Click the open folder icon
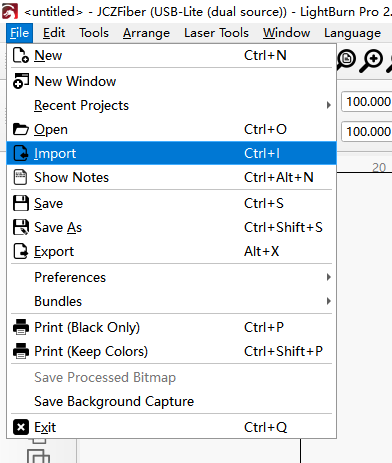The width and height of the screenshot is (392, 463). pyautogui.click(x=21, y=129)
